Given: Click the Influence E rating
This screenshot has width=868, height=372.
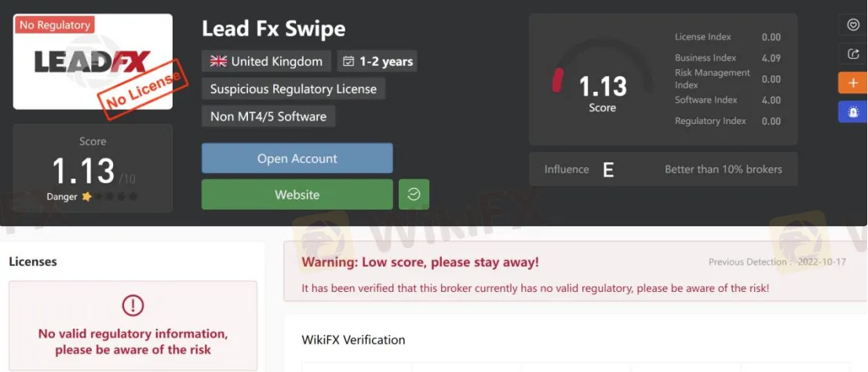Looking at the screenshot, I should [x=608, y=170].
